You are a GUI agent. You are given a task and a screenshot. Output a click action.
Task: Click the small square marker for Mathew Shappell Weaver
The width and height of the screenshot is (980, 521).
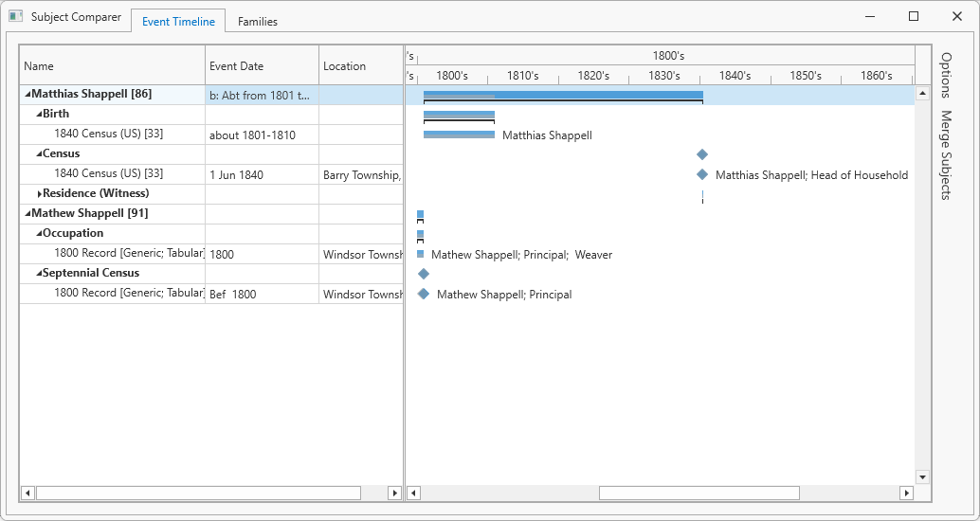coord(421,254)
